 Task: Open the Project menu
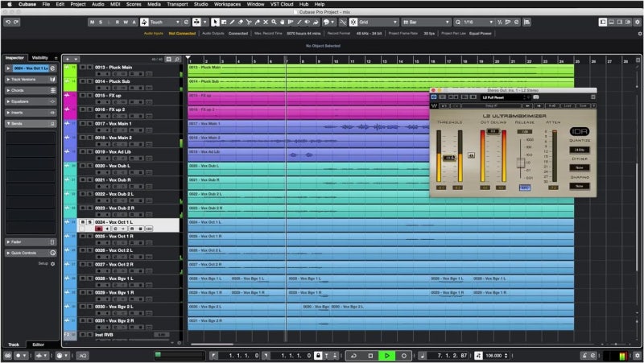pos(78,4)
